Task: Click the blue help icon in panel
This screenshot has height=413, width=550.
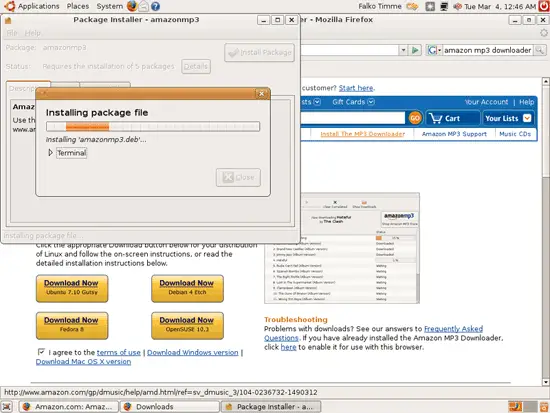Action: coord(155,6)
